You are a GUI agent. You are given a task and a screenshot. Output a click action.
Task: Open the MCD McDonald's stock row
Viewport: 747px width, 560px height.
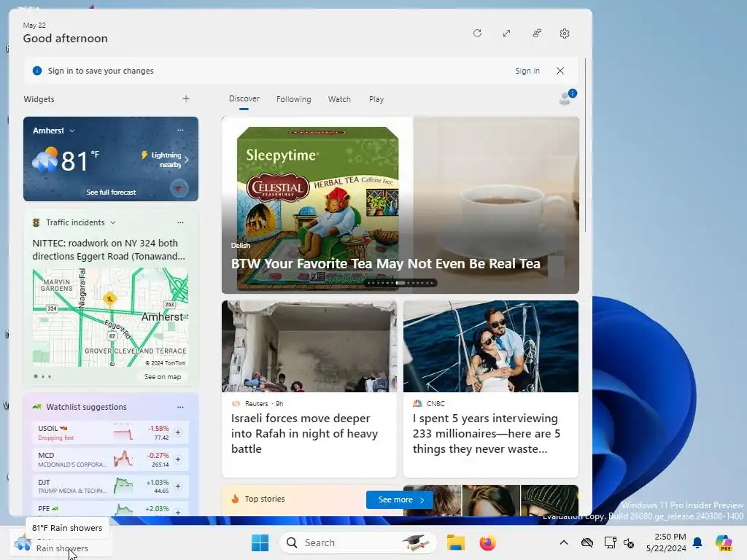pos(110,459)
